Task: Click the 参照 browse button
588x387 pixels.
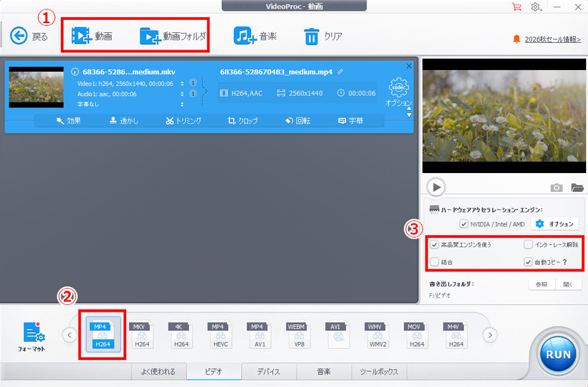Action: click(x=542, y=284)
